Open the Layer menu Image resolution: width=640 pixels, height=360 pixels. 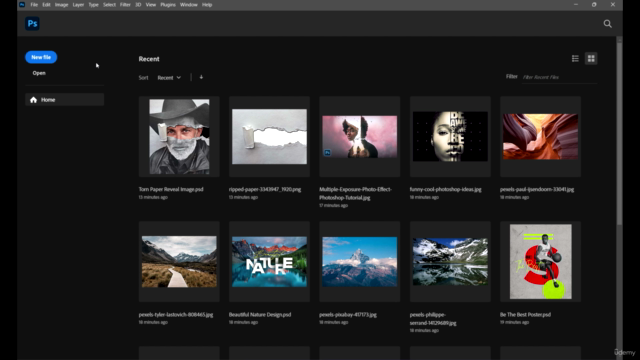pos(78,4)
